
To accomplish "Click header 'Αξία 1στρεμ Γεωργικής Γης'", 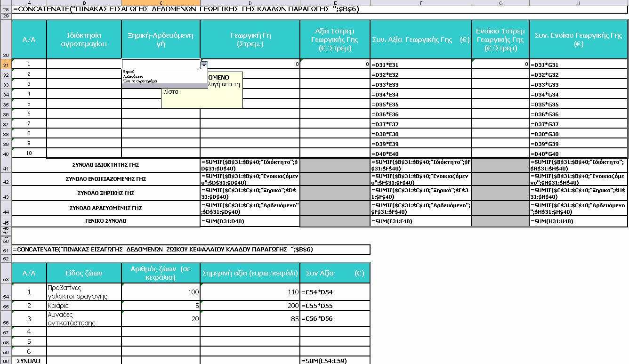I will tap(335, 40).
